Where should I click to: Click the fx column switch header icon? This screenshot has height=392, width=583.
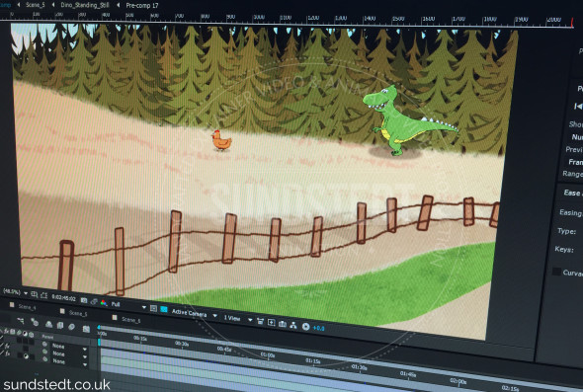6,331
